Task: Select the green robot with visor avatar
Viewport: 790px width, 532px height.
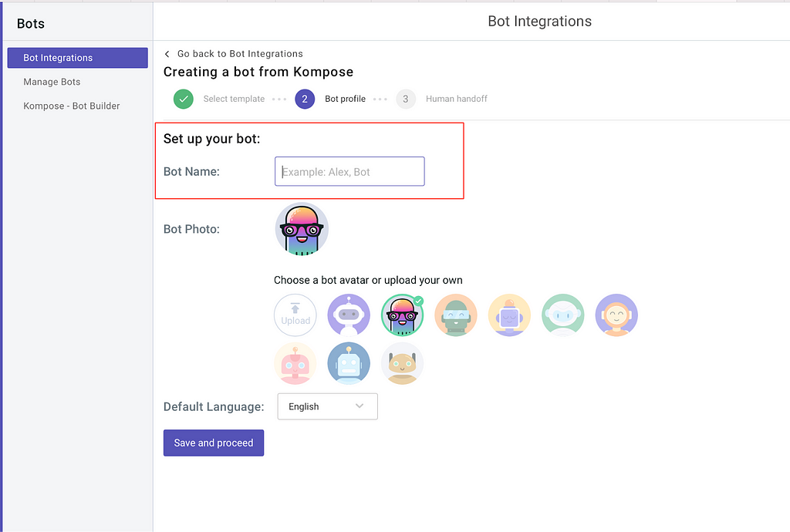Action: pyautogui.click(x=456, y=315)
